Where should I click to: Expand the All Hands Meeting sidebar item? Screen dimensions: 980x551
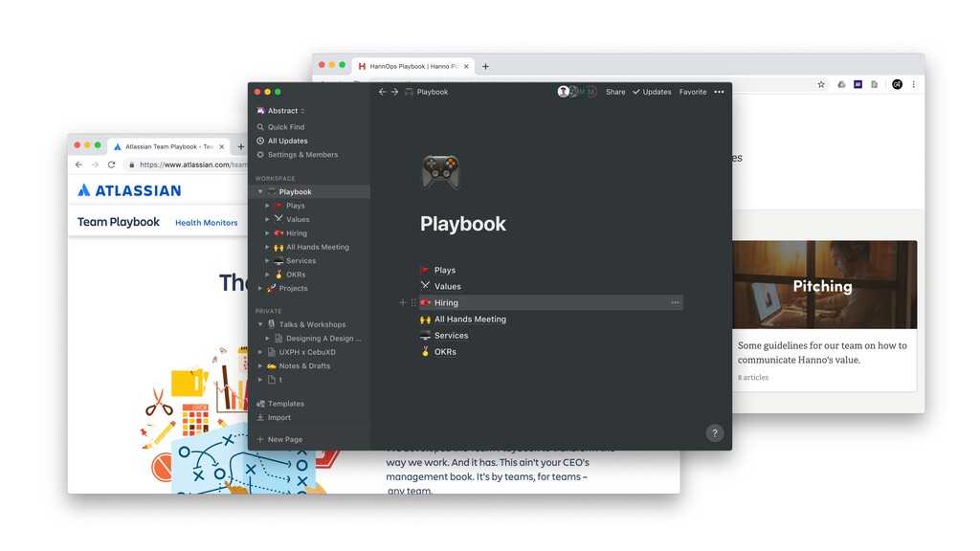268,247
